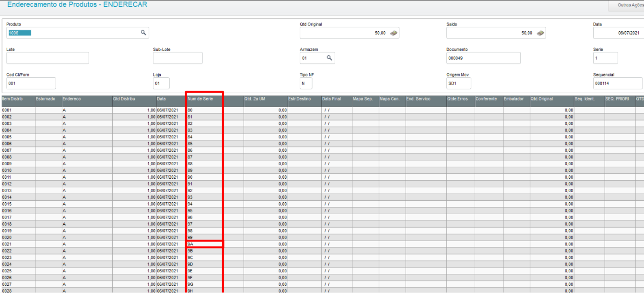Click the Serie input field

(606, 58)
